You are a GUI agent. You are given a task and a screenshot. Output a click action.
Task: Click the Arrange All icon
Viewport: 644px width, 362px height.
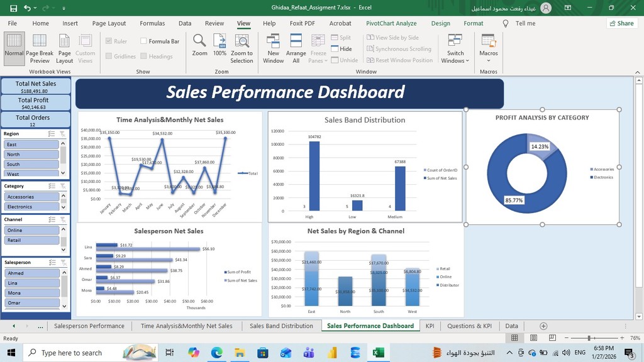(x=296, y=41)
